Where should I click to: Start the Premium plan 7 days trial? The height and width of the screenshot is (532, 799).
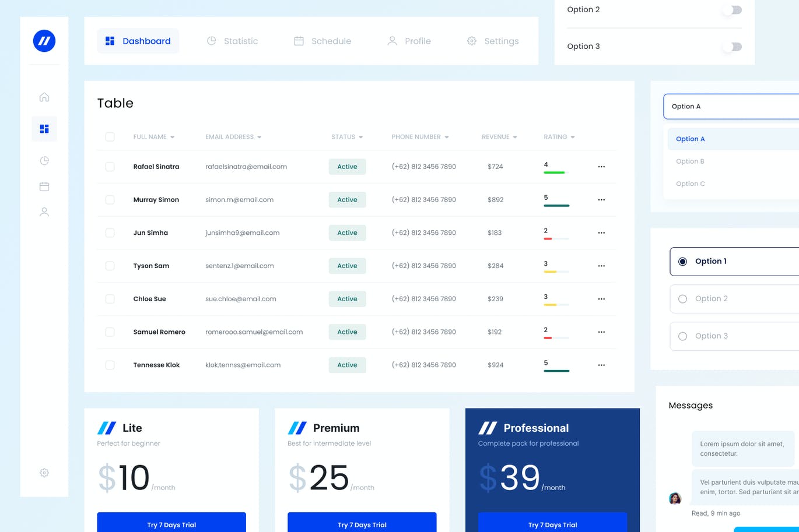click(x=362, y=523)
